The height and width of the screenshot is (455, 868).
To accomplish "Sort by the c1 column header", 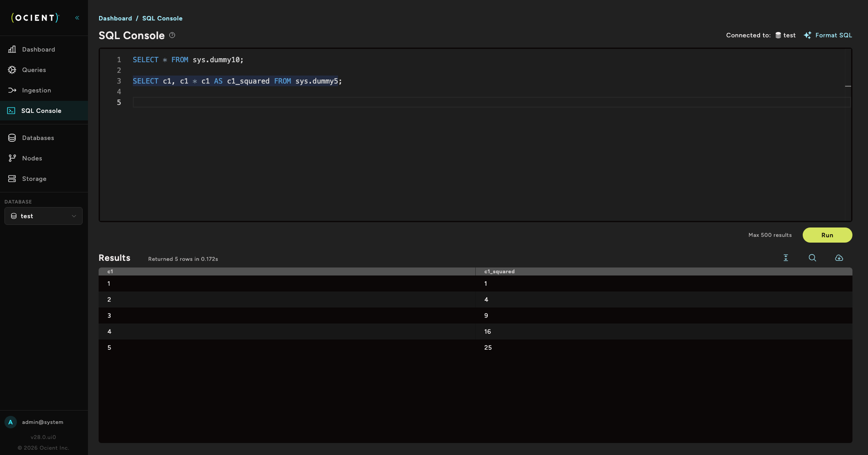I will [287, 271].
